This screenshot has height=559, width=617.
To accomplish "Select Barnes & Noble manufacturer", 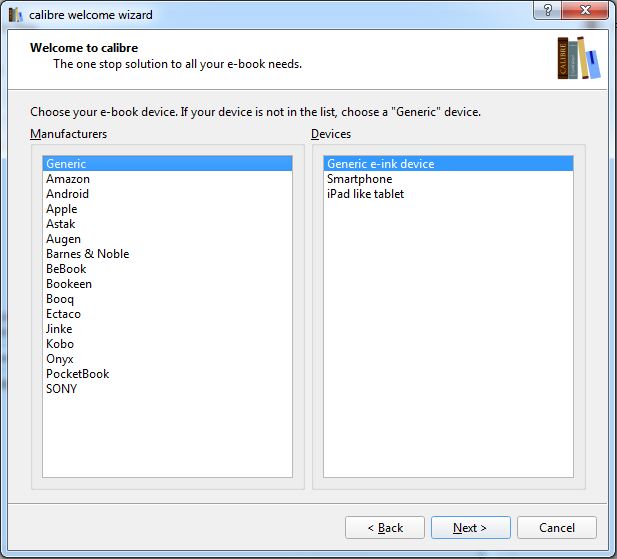I will pos(167,254).
